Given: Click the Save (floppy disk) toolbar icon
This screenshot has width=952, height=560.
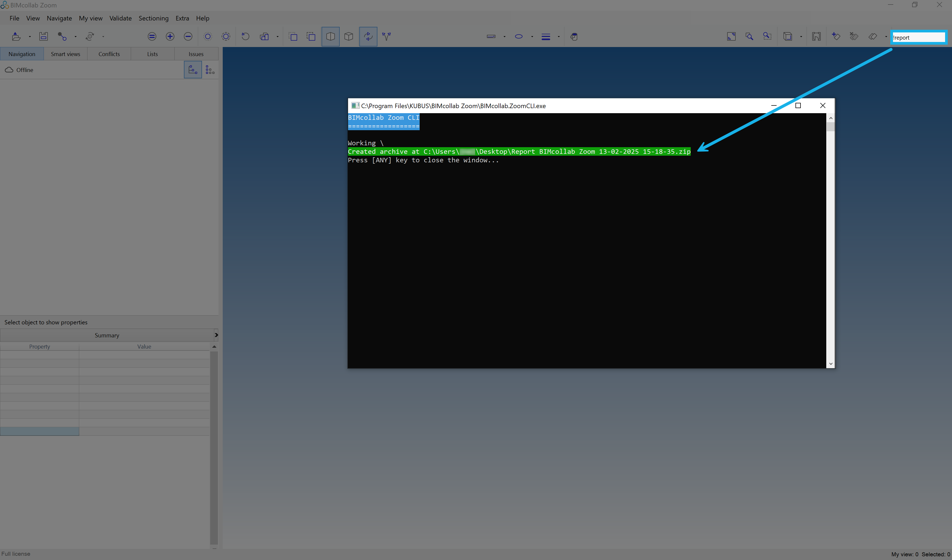Looking at the screenshot, I should coord(43,37).
